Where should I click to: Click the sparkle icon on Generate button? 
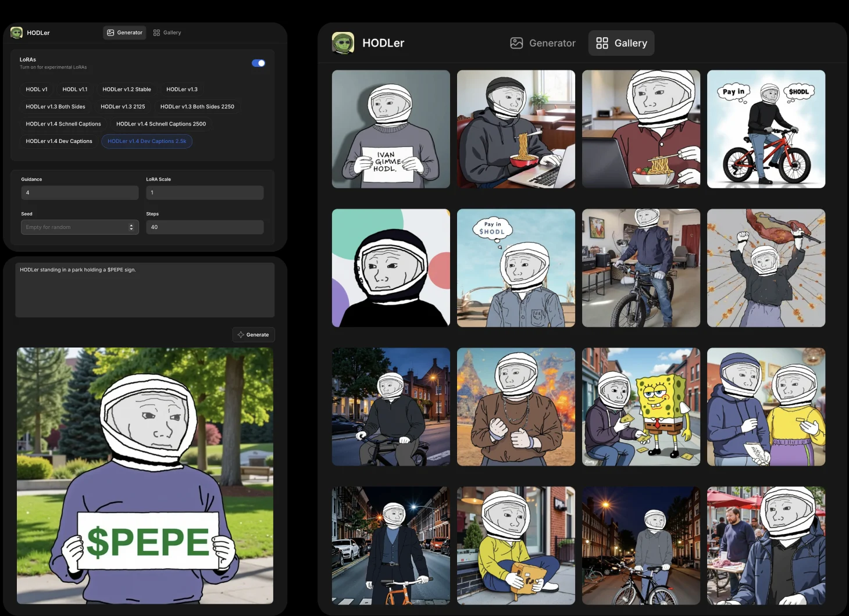tap(241, 335)
